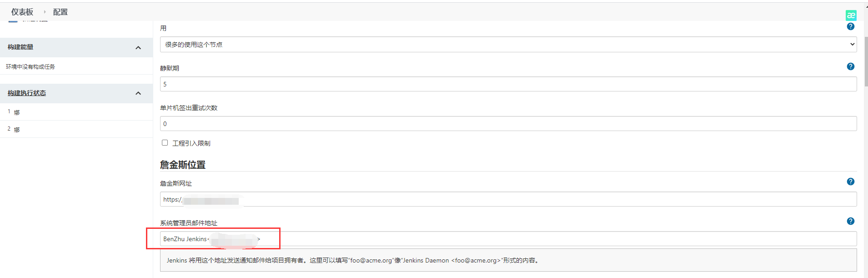The width and height of the screenshot is (868, 278).
Task: Go to the 仪表板 breadcrumb
Action: [x=22, y=12]
